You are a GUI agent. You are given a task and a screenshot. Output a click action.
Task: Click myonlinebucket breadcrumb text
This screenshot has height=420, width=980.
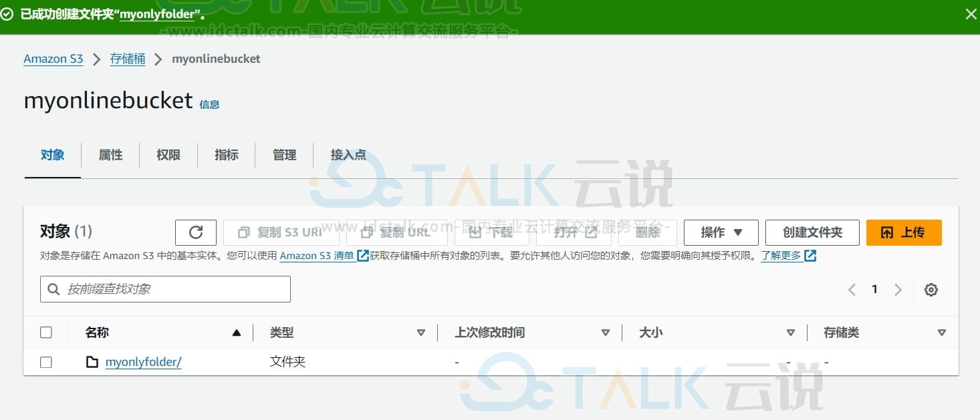217,59
